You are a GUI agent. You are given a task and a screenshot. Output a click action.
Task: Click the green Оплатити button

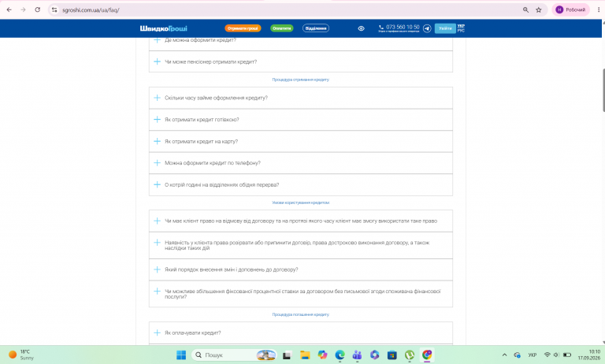(282, 28)
